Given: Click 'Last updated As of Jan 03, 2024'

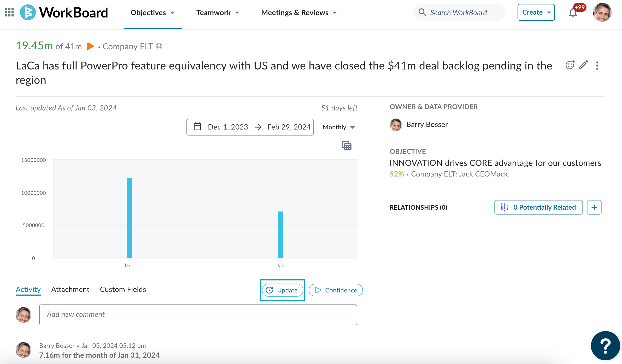Looking at the screenshot, I should tap(66, 108).
